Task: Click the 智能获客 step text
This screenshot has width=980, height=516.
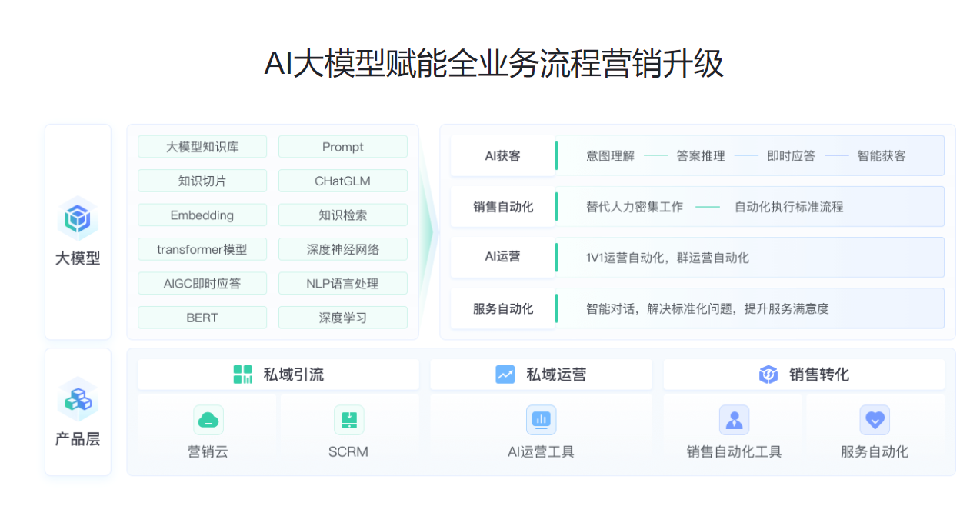Action: (882, 156)
